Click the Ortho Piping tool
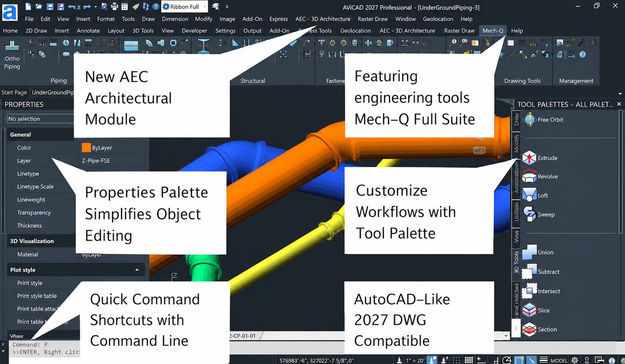 click(12, 55)
